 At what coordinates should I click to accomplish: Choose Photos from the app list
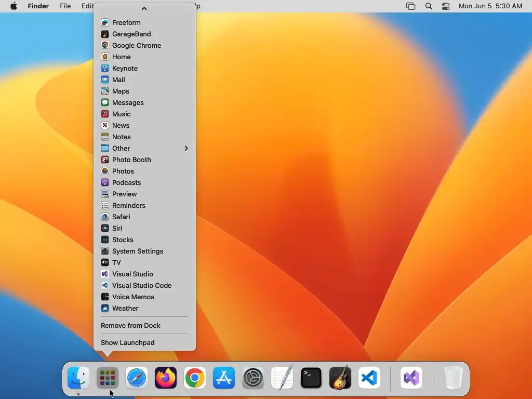[x=144, y=171]
